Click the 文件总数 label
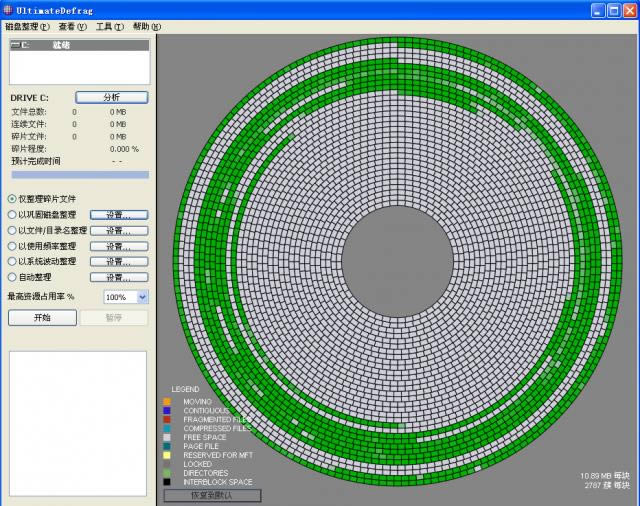The image size is (640, 506). (x=29, y=112)
